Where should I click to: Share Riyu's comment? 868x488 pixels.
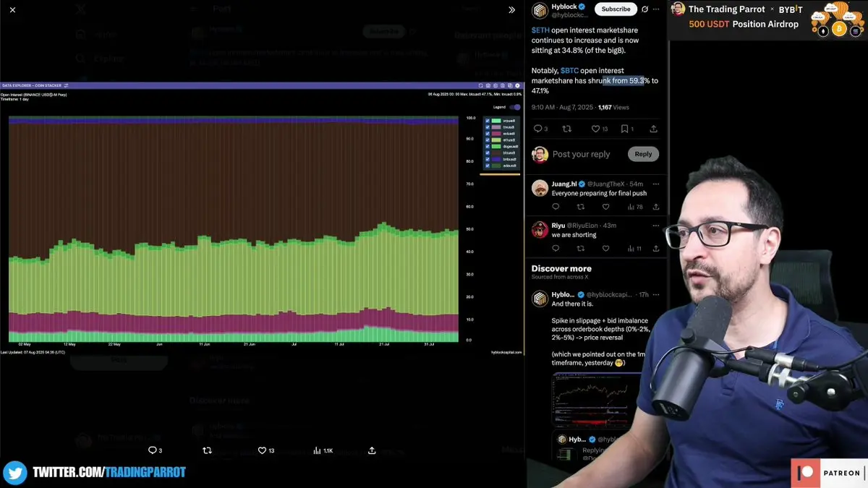(656, 249)
